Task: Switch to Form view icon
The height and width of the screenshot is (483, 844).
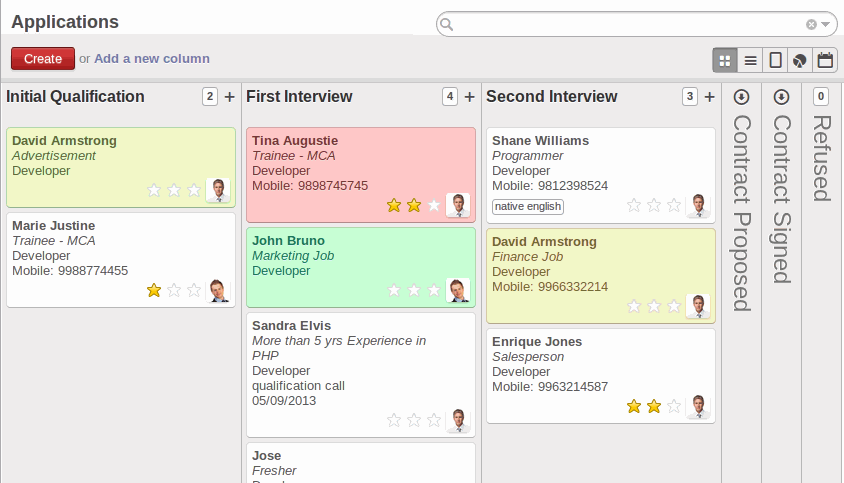Action: coord(775,60)
